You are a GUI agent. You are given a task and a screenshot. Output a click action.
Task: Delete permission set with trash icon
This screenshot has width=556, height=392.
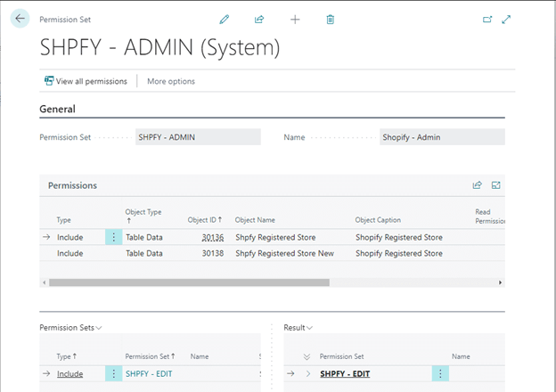(330, 19)
